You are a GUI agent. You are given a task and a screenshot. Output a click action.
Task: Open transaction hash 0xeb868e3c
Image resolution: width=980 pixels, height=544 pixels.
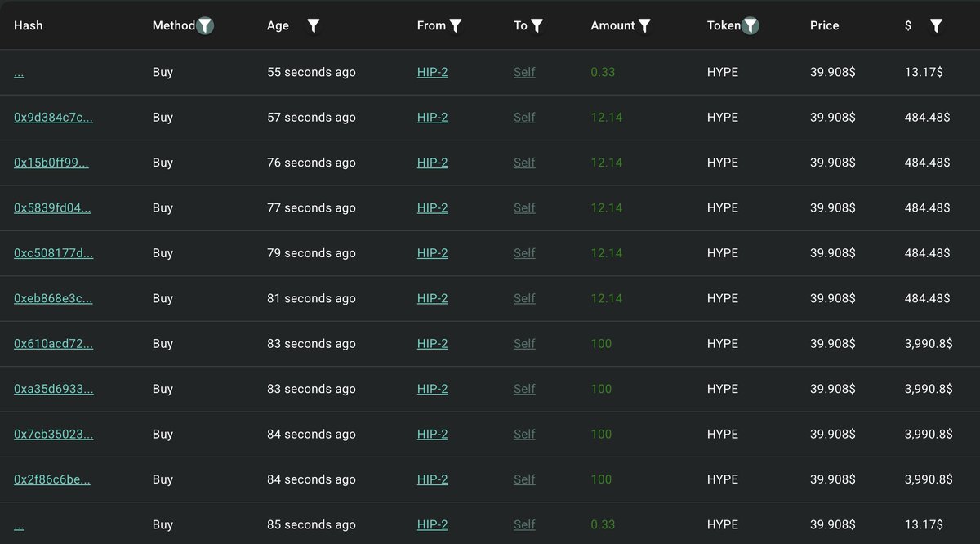53,299
